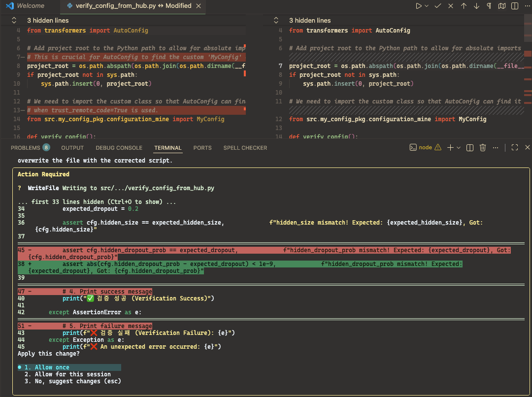Expand the left pane's 3 hidden lines
Viewport: 532px width, 397px height.
click(48, 20)
